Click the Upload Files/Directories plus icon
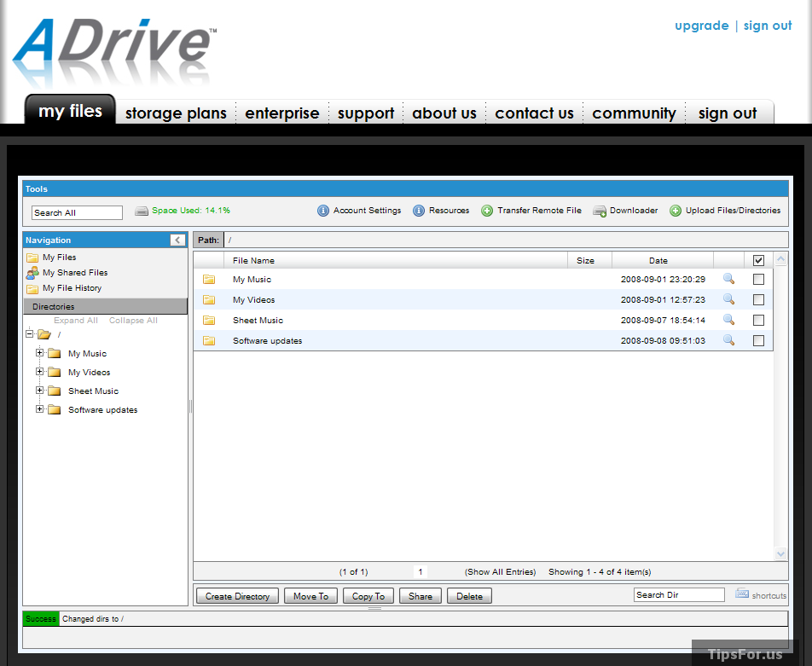Image resolution: width=812 pixels, height=666 pixels. pos(676,211)
